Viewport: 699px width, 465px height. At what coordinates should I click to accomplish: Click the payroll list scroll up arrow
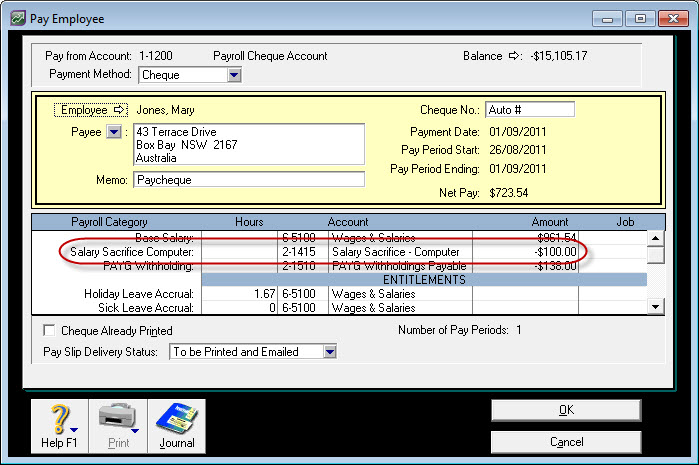tap(655, 238)
